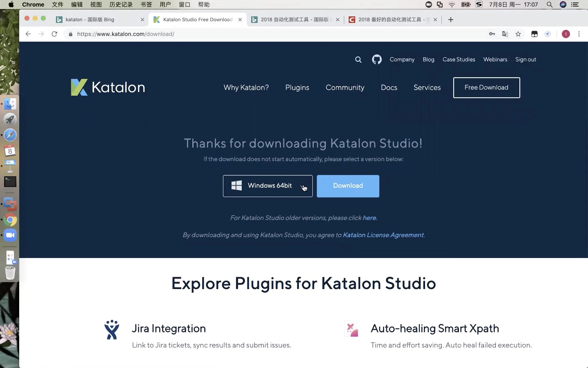Open the Community nav item
The height and width of the screenshot is (368, 588).
pyautogui.click(x=345, y=88)
